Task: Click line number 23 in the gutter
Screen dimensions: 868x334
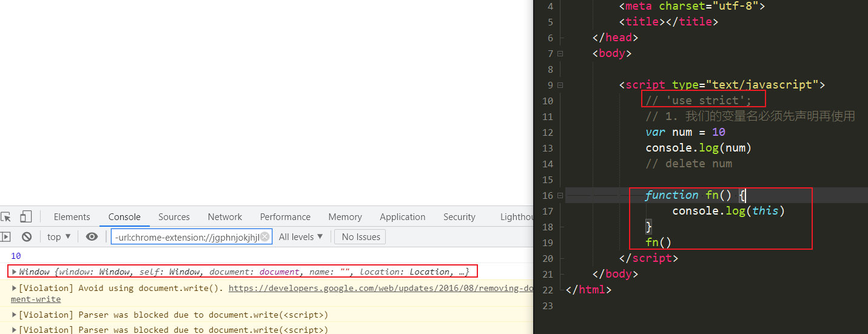Action: pyautogui.click(x=547, y=306)
